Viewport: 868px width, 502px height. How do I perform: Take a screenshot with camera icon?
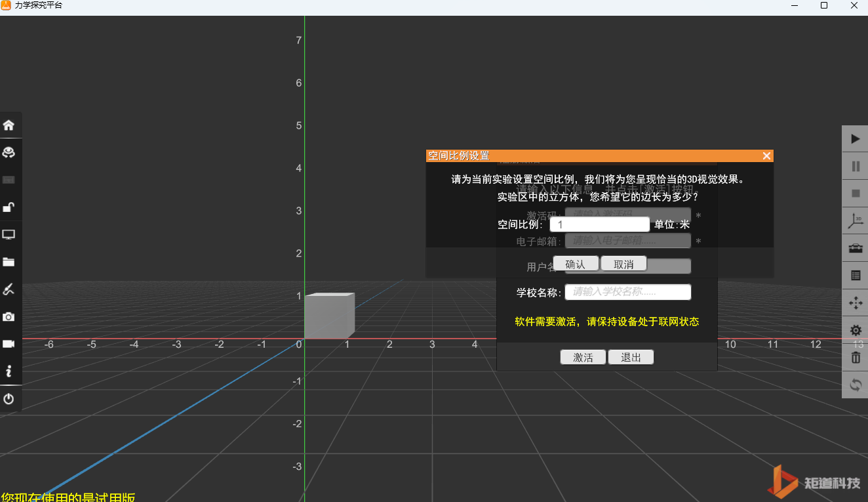point(9,317)
